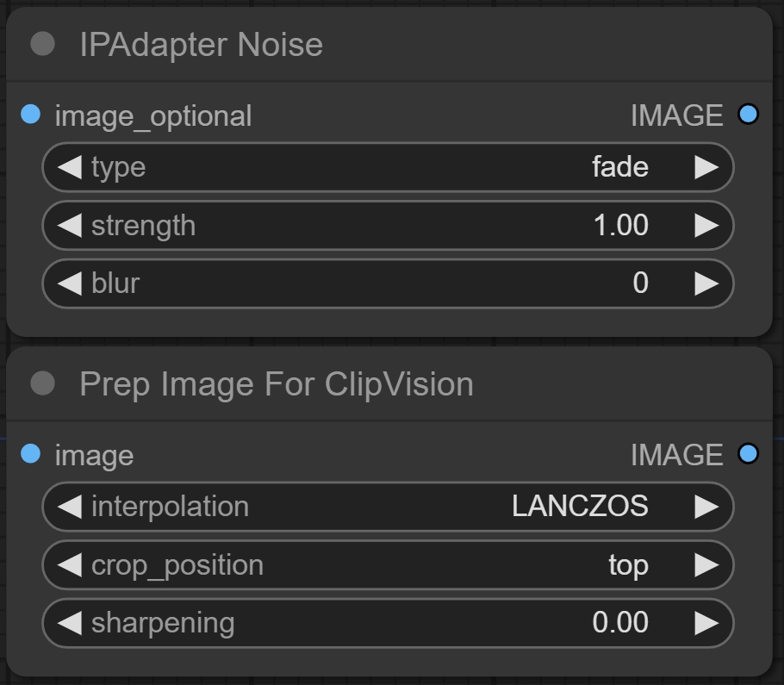Open the interpolation dropdown showing LANCZOS

pyautogui.click(x=388, y=507)
